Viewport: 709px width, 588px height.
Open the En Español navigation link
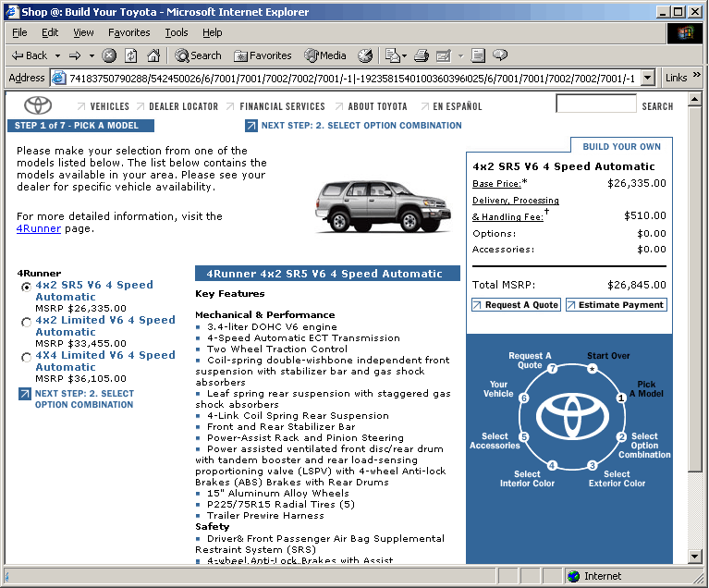[x=458, y=106]
